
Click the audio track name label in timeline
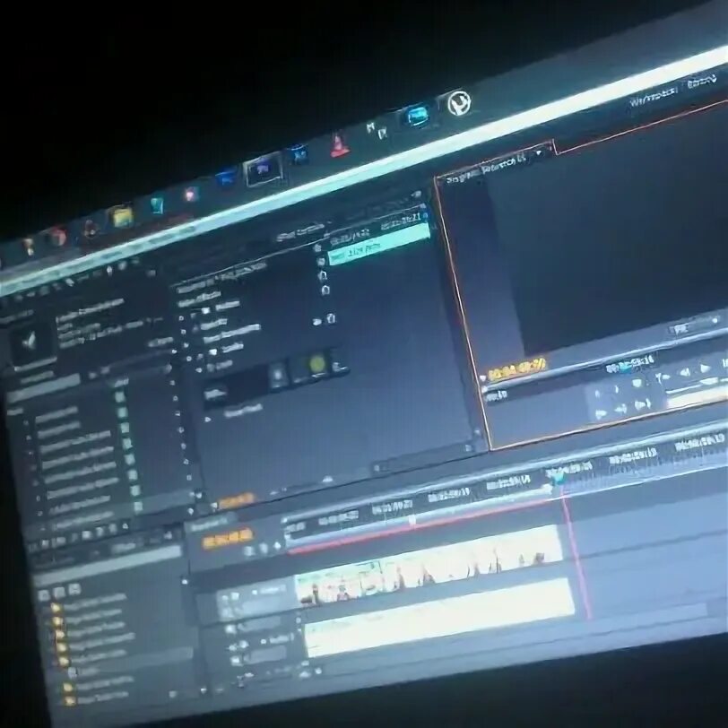click(282, 639)
